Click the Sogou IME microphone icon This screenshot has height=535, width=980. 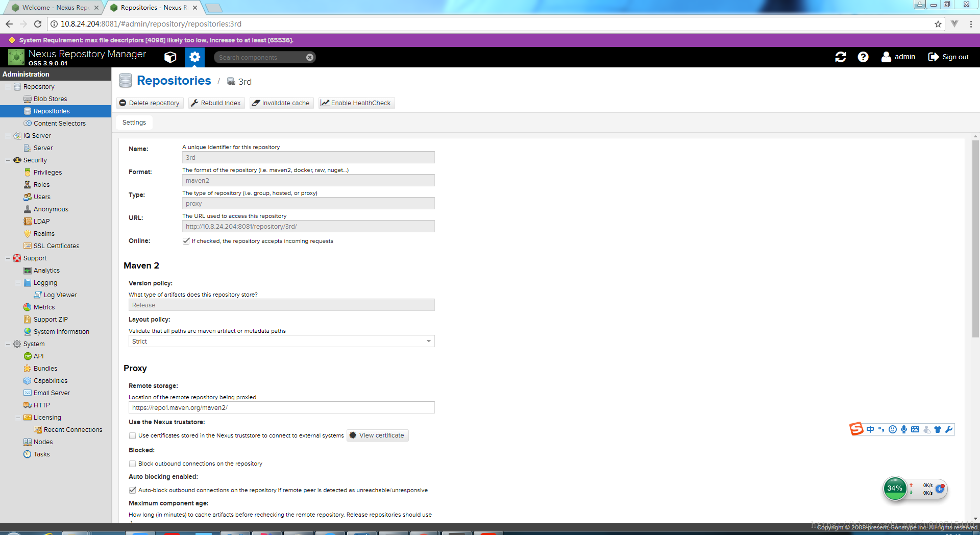tap(904, 429)
